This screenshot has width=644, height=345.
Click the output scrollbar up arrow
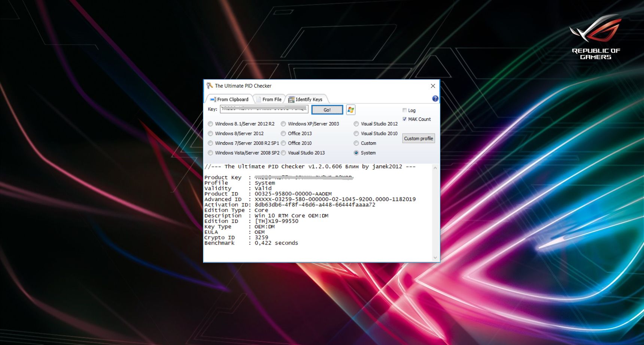435,168
